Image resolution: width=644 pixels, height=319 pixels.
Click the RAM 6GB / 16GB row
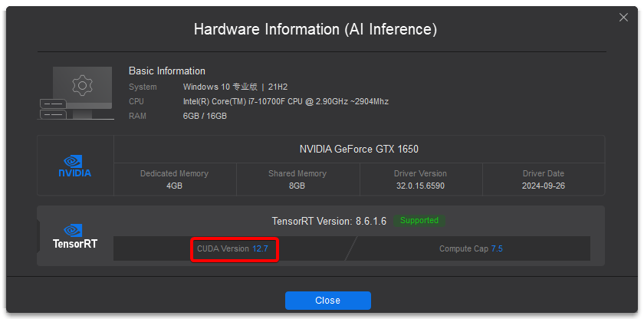tap(178, 116)
